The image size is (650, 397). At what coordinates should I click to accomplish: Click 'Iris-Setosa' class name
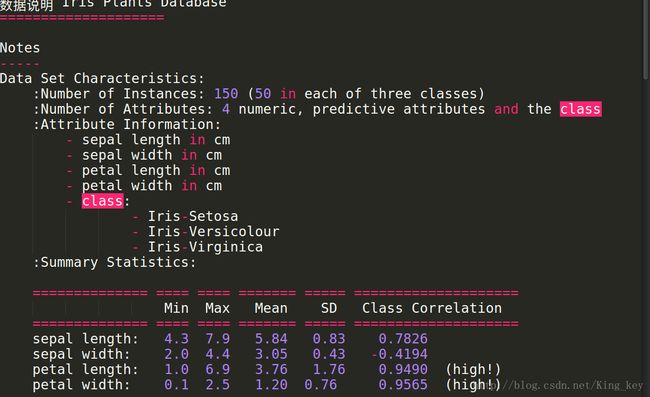point(193,216)
